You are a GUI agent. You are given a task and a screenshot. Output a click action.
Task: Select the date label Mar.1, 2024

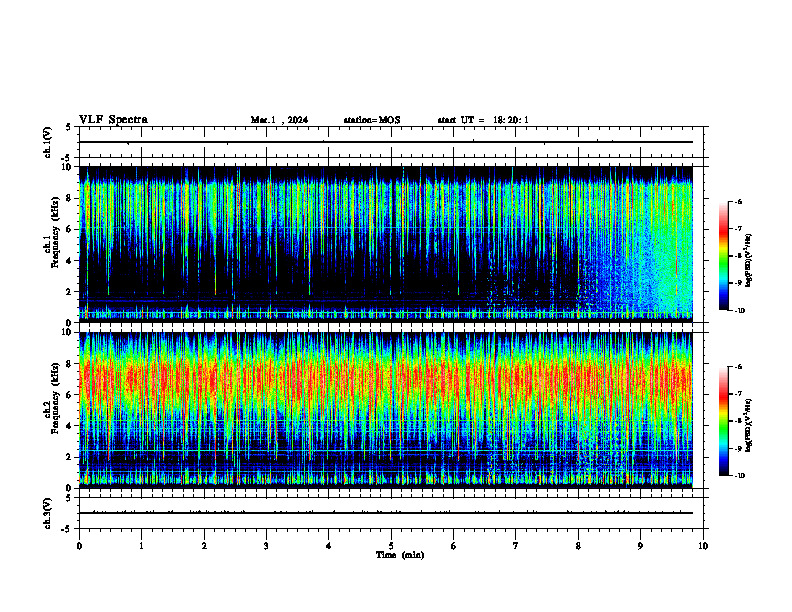[x=279, y=120]
